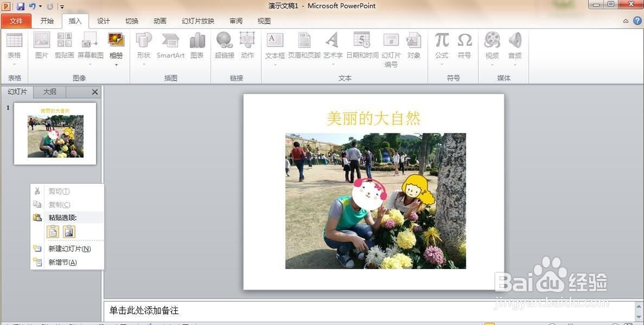Select the 屏幕截图 screenshot tool
Screen dimensions: 644x325
click(x=90, y=48)
